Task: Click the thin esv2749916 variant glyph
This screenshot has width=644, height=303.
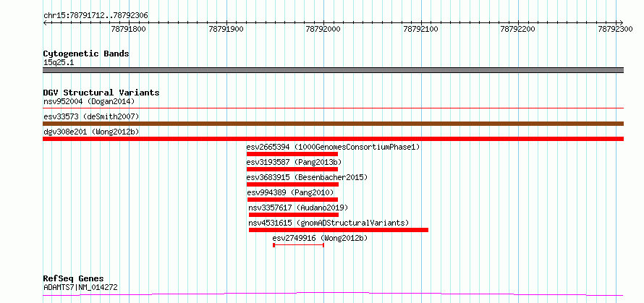Action: (299, 245)
